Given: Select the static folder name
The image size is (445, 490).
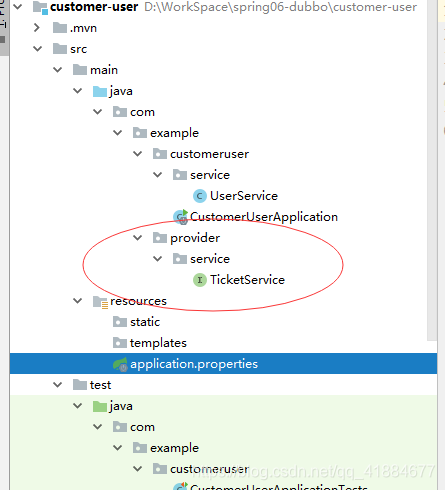Looking at the screenshot, I should pyautogui.click(x=145, y=322).
